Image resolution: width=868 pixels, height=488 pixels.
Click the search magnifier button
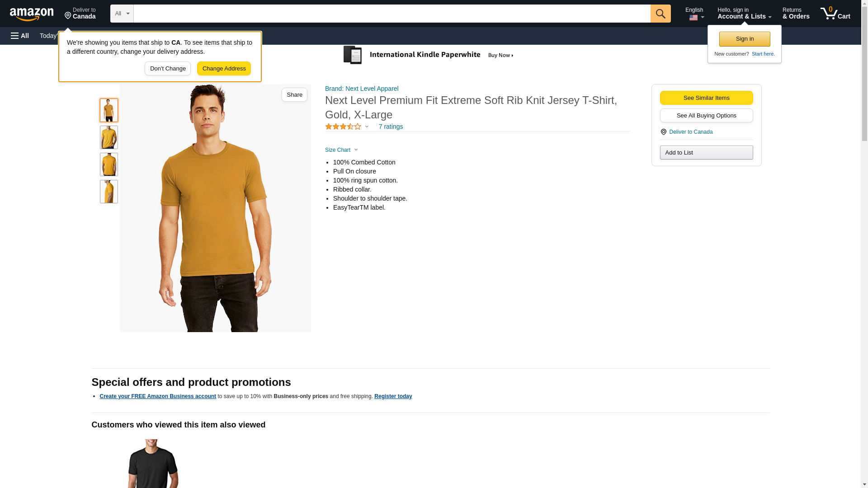point(660,14)
